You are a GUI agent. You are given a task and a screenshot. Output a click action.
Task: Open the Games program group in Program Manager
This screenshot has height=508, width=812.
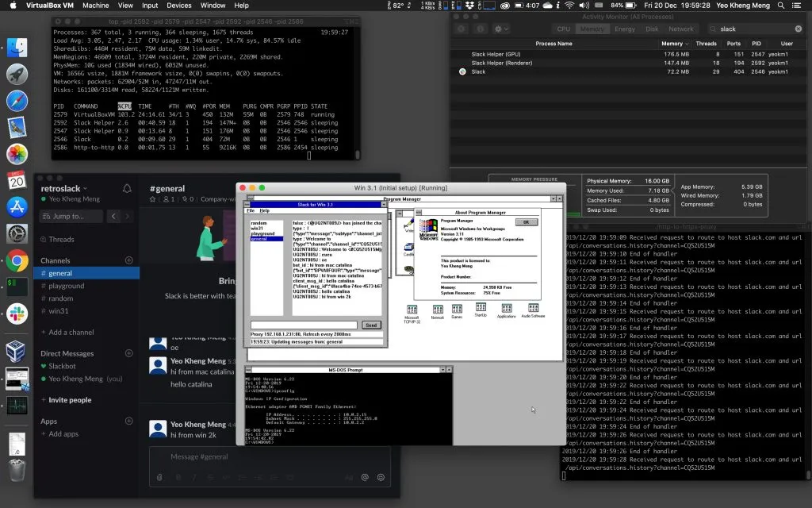coord(456,308)
